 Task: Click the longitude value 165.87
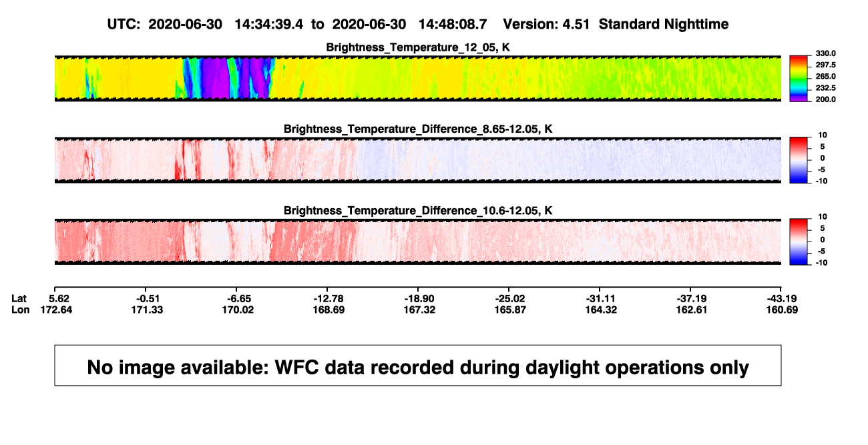(511, 310)
